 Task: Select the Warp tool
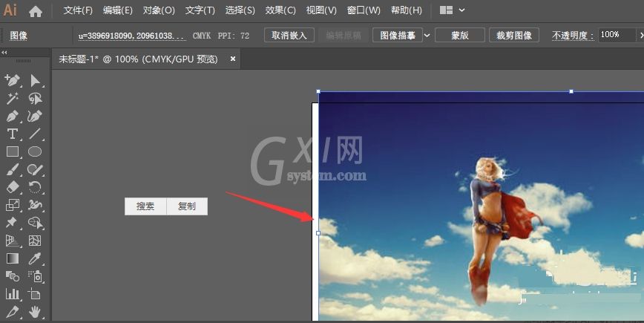click(36, 205)
